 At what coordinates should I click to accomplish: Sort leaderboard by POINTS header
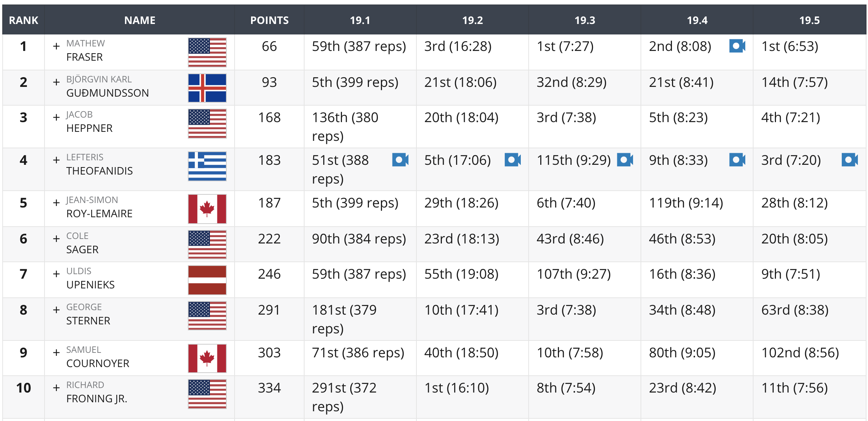point(269,20)
